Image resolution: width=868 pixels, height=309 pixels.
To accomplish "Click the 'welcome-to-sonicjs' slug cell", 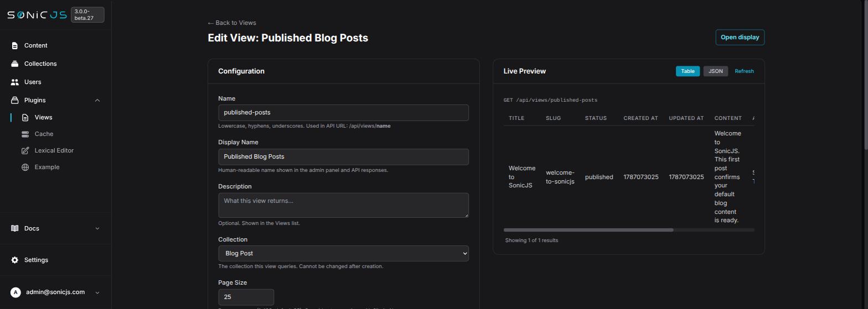I will [x=560, y=177].
